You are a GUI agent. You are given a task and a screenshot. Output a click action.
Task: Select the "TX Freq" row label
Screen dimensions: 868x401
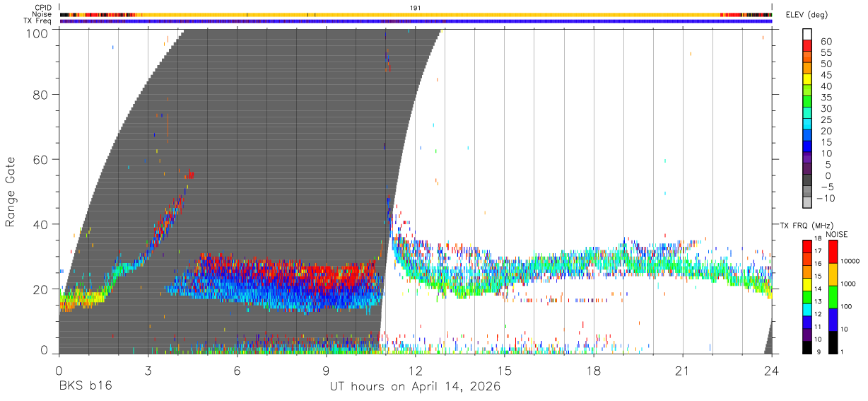click(37, 21)
